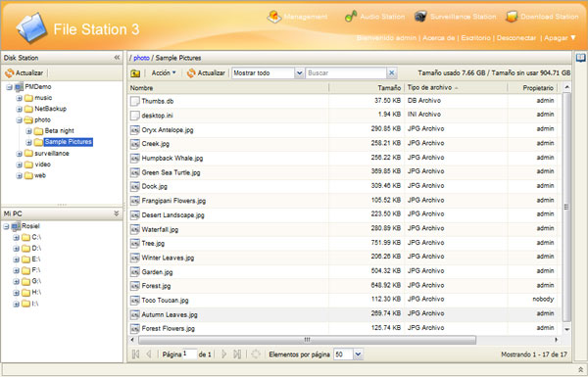Viewport: 588px width, 377px height.
Task: Click the desktop.ini file icon
Action: pos(134,116)
